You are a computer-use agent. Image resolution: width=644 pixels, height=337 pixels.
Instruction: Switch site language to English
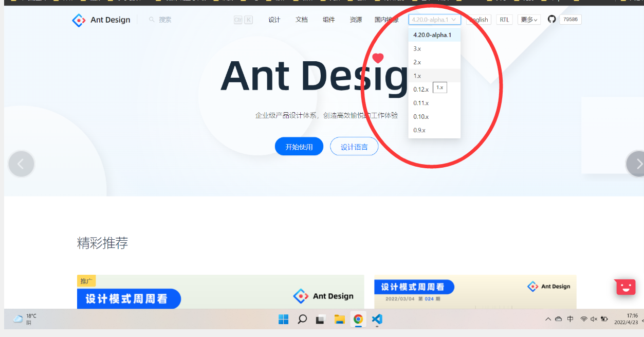(x=477, y=19)
